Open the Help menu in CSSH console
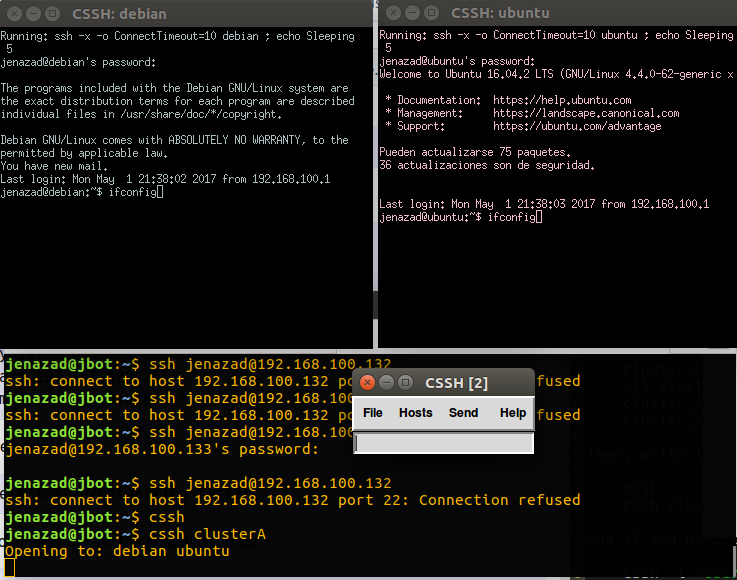The height and width of the screenshot is (580, 737). [x=513, y=413]
